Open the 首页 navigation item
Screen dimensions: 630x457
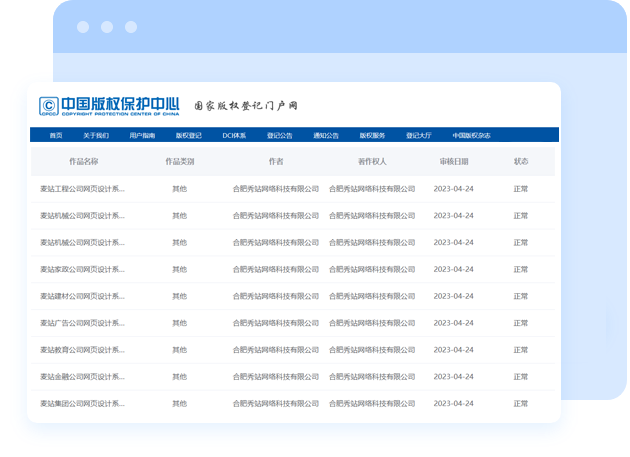point(56,135)
